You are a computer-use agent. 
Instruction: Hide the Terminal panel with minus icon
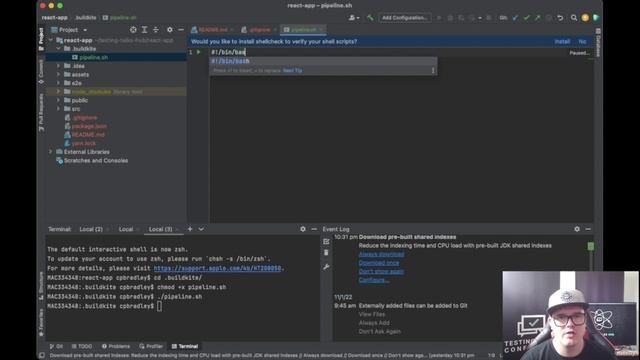tap(314, 229)
